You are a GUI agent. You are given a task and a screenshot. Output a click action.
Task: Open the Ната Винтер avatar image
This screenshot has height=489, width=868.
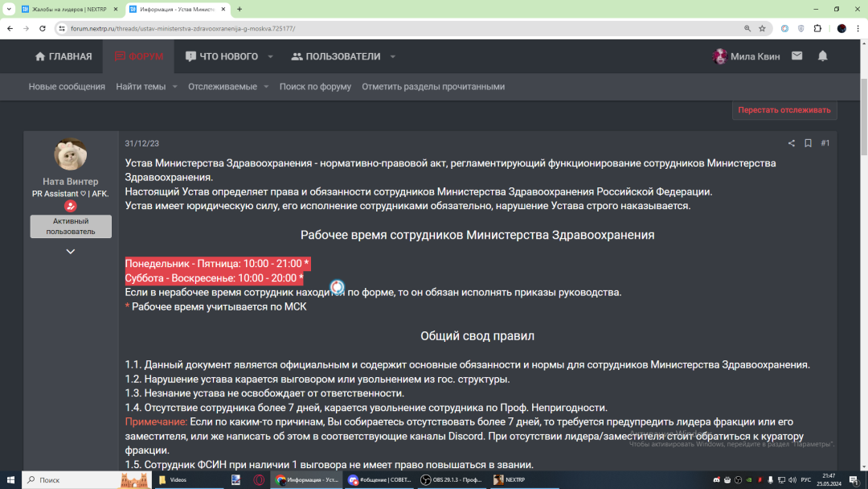(x=70, y=154)
